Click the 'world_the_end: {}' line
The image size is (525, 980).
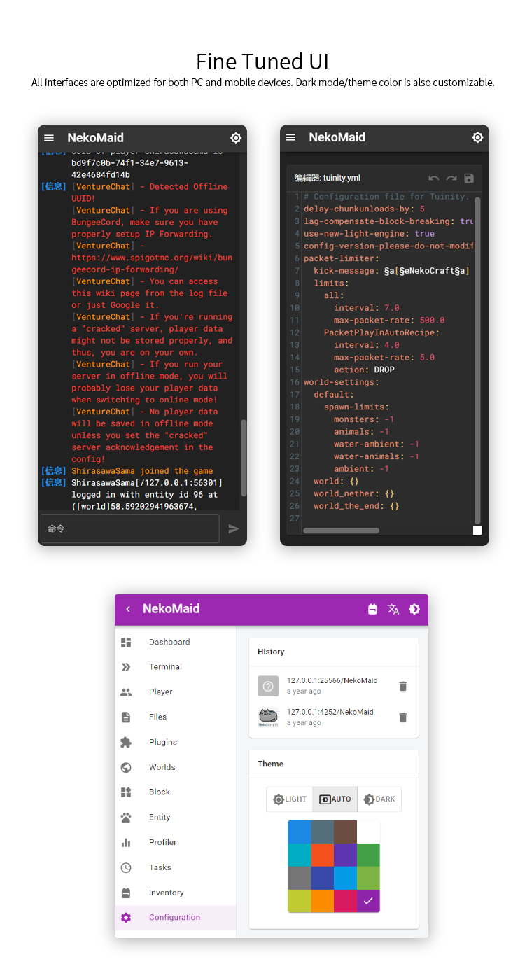pos(356,505)
